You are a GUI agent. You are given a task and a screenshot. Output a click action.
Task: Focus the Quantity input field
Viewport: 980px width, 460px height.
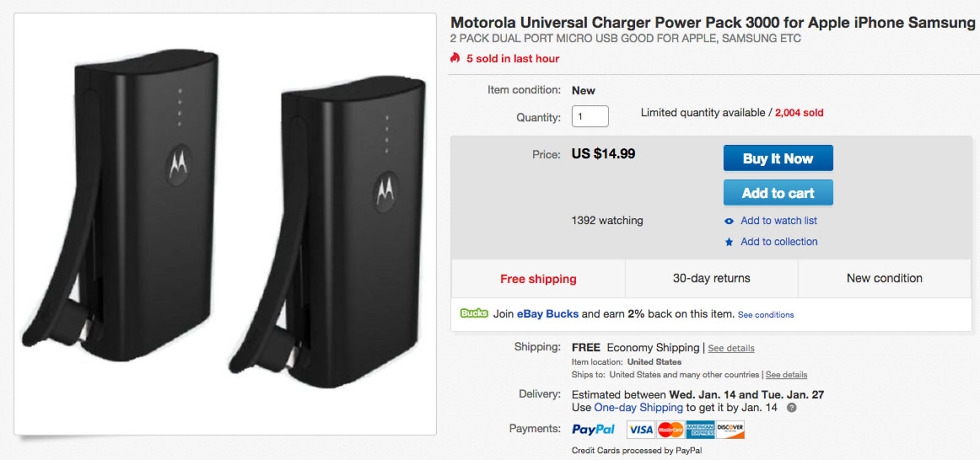(x=590, y=117)
